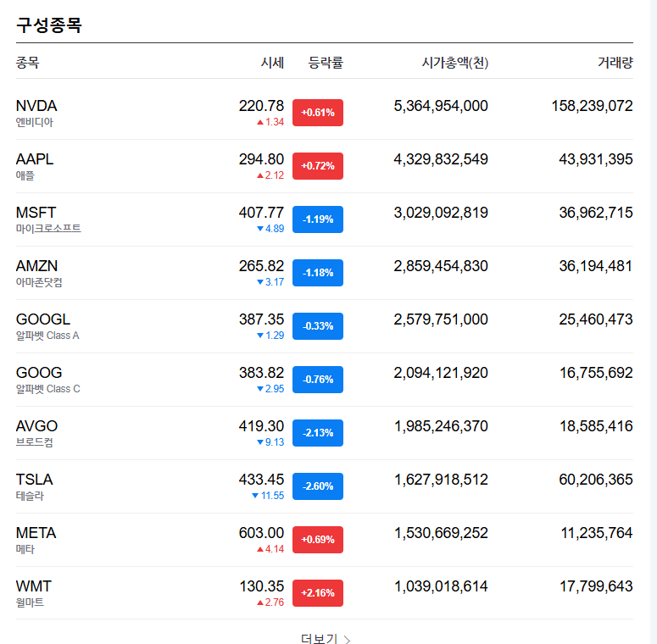Click the -1.18% badge for AMZN
Viewport: 657px width, 644px height.
point(318,273)
